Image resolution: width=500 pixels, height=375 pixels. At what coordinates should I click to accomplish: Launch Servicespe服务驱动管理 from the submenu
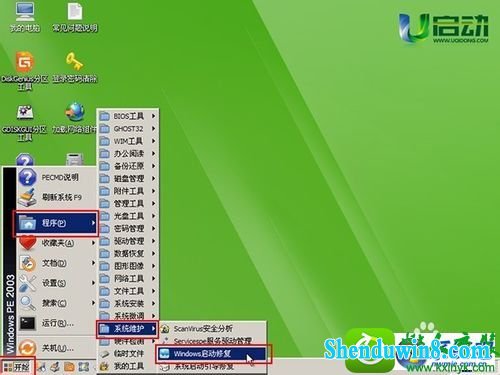click(212, 341)
